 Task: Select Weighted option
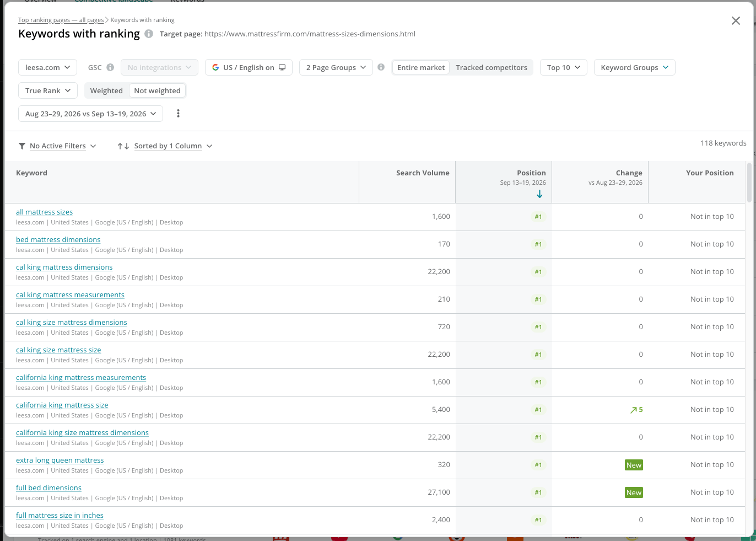pyautogui.click(x=106, y=91)
